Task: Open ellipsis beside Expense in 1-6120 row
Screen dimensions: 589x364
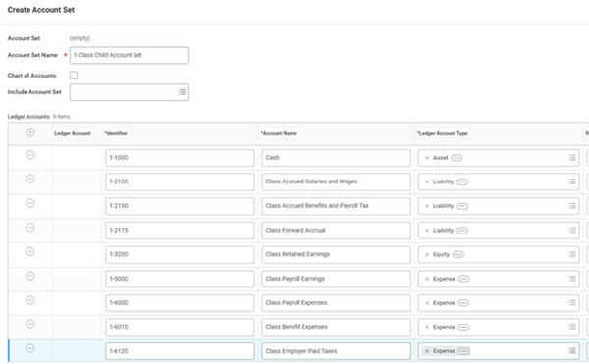Action: click(463, 351)
